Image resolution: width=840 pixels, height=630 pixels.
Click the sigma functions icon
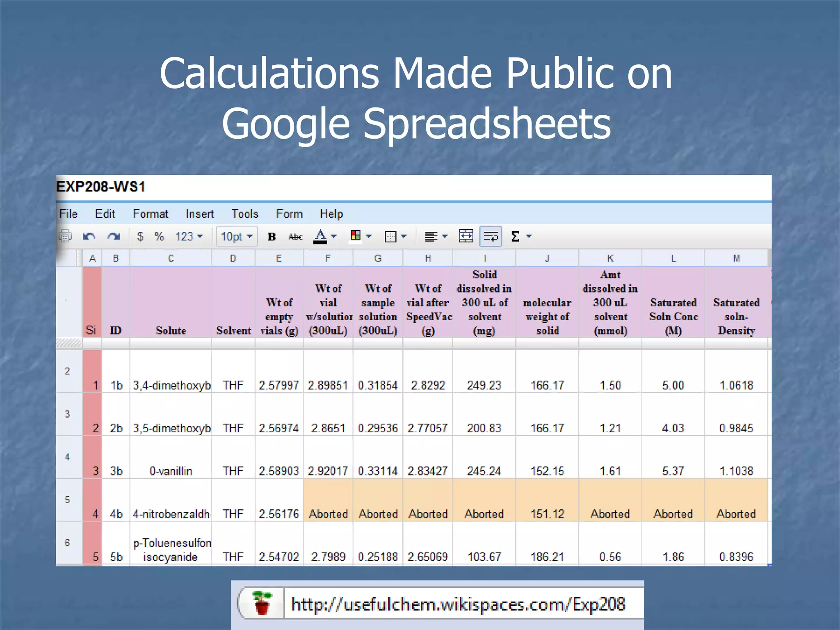point(516,236)
